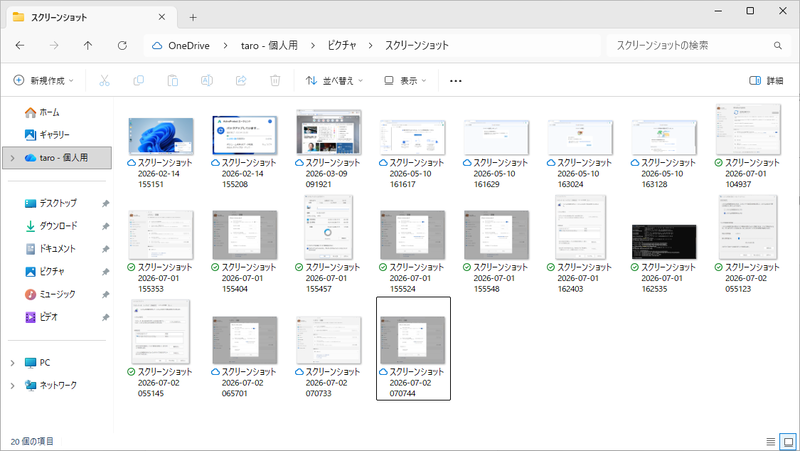Select black terminal screenshot 2026-07-01 162535

664,242
